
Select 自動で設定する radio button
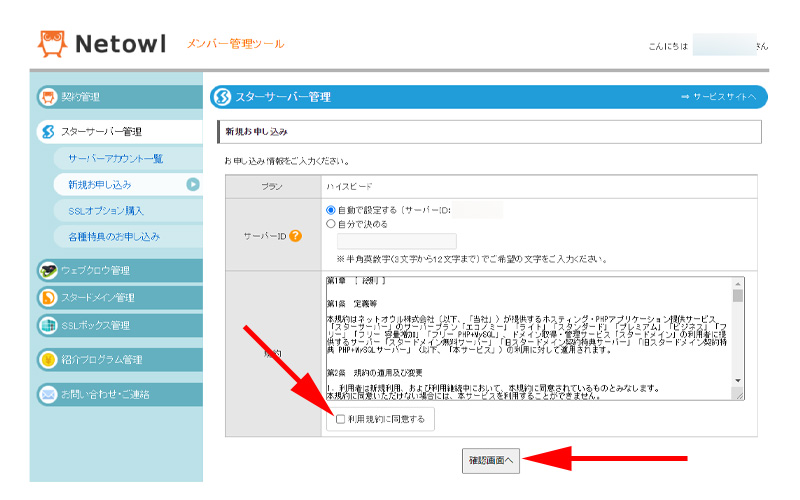331,210
